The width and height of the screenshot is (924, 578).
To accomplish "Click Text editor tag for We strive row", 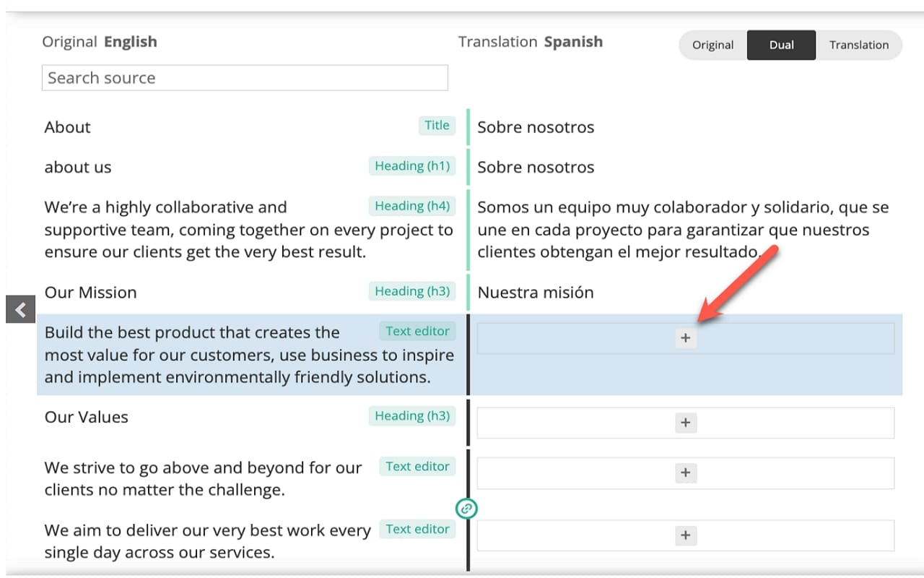I will (x=417, y=466).
